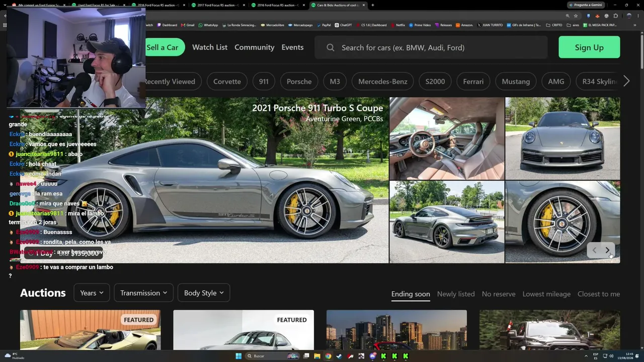Open the blue shield extension icon
644x362 pixels.
(588, 16)
